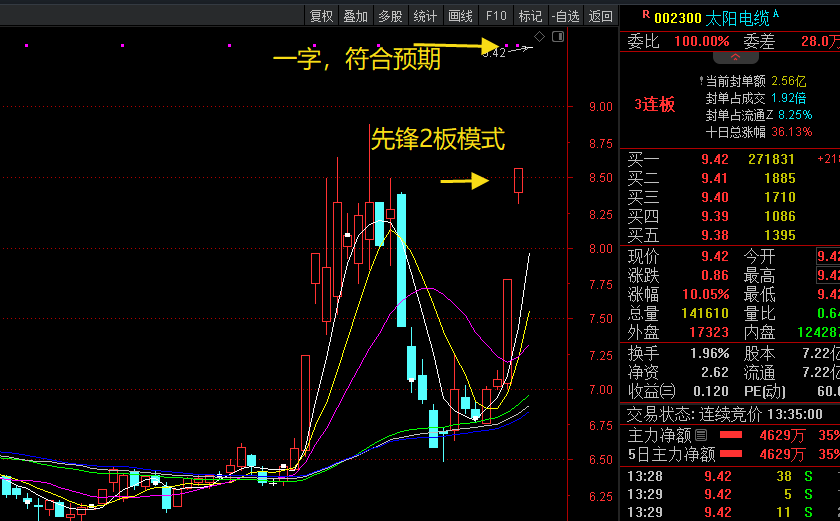The height and width of the screenshot is (521, 840).
Task: Click 现价 value 9.42
Action: (x=715, y=256)
